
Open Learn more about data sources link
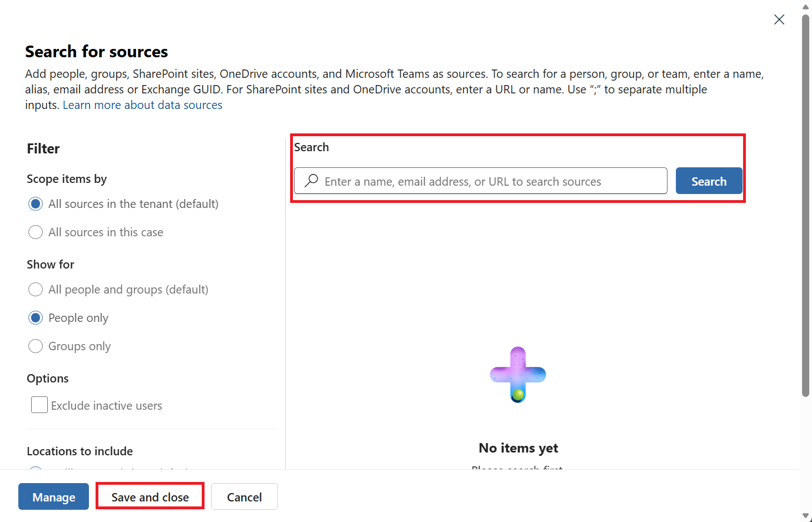[142, 105]
